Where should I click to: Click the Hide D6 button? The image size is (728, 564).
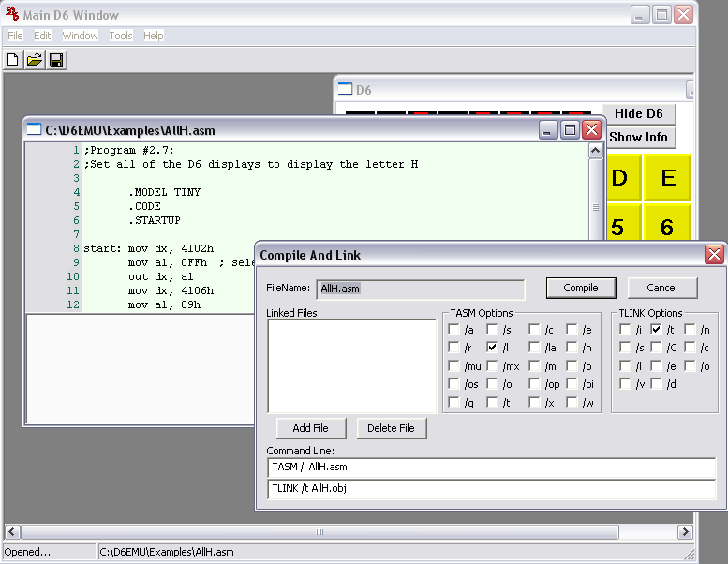pyautogui.click(x=638, y=113)
